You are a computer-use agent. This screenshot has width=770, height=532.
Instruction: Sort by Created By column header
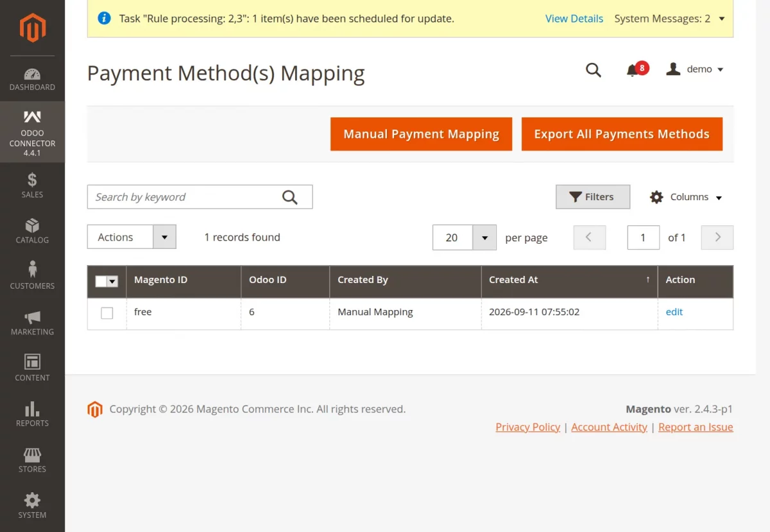(x=406, y=281)
